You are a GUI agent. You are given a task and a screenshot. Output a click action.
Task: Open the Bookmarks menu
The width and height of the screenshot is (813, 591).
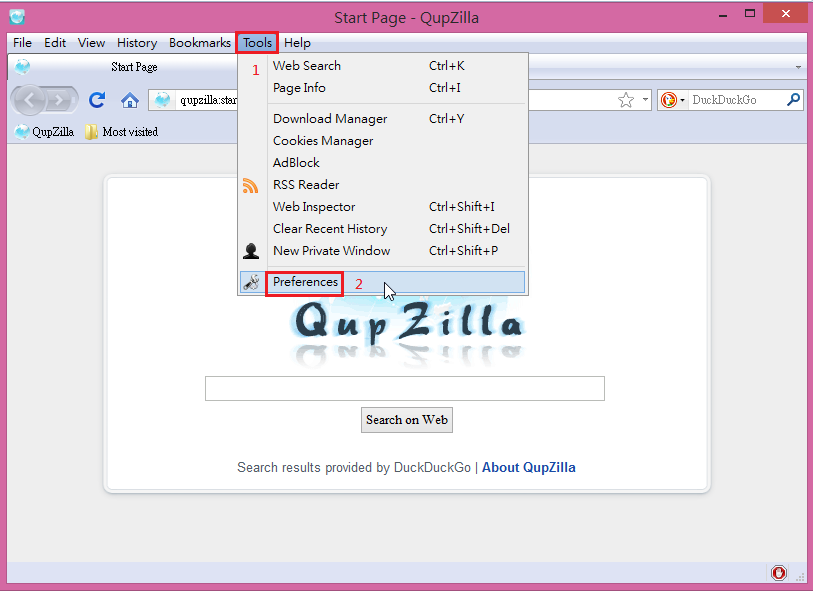click(x=200, y=43)
